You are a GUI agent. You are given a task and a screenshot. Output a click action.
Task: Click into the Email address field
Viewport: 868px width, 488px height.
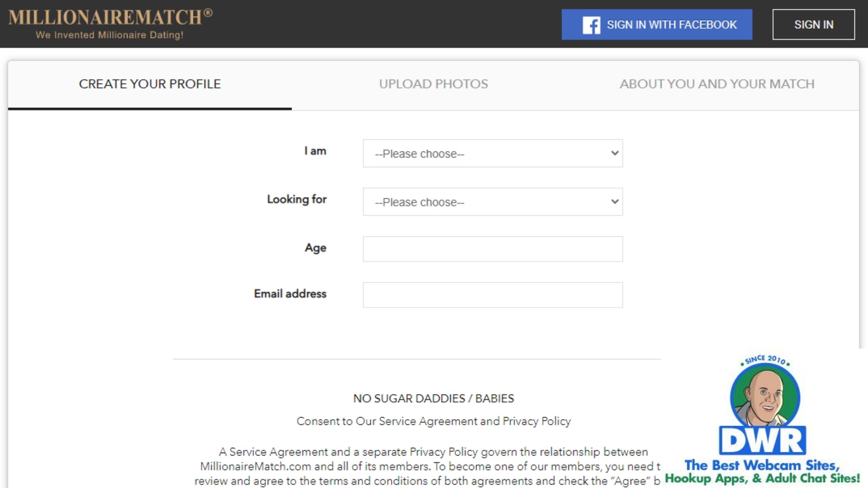click(492, 295)
